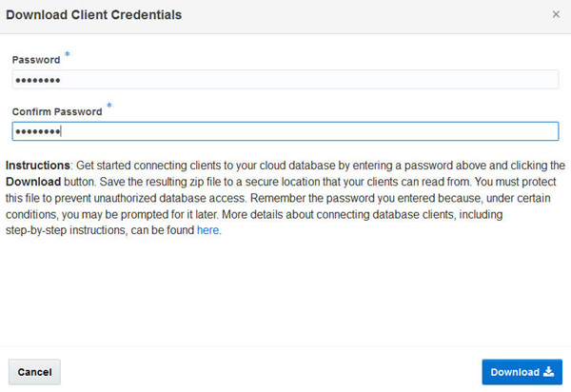Viewport: 571px width, 392px height.
Task: Focus the Password input field
Action: pos(285,80)
